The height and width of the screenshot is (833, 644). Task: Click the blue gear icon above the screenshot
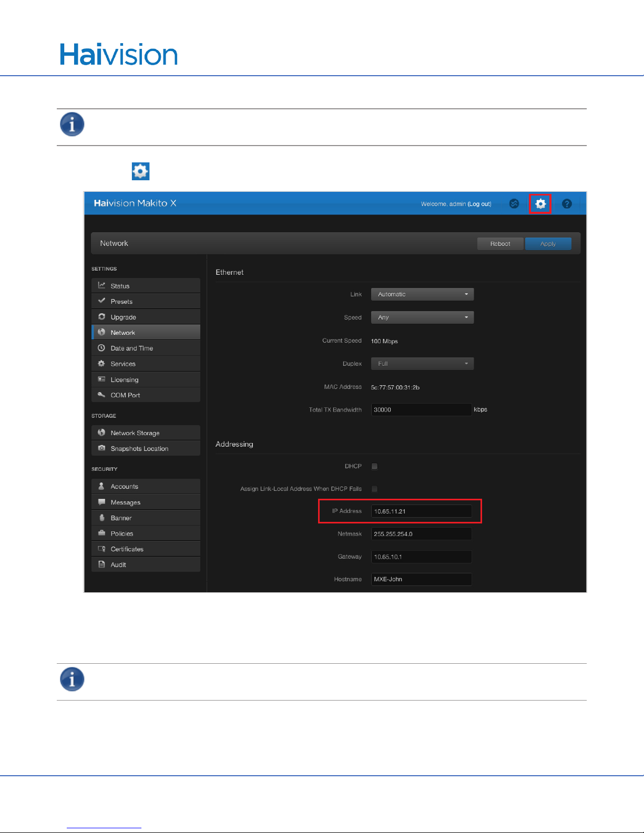point(140,171)
